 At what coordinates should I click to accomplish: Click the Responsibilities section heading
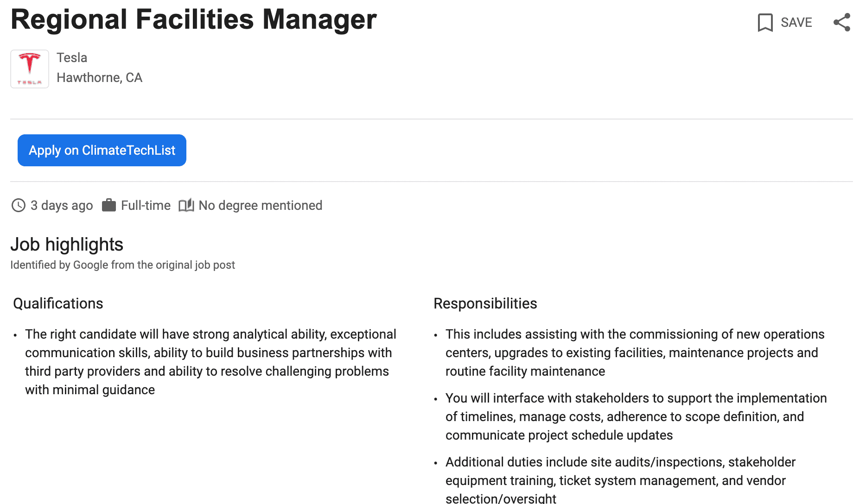(x=485, y=303)
